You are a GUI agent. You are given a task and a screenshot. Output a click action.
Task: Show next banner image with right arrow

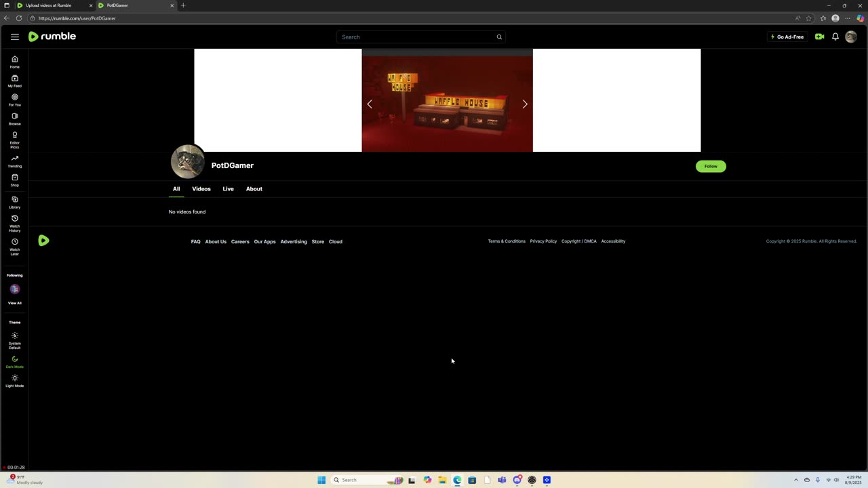525,104
